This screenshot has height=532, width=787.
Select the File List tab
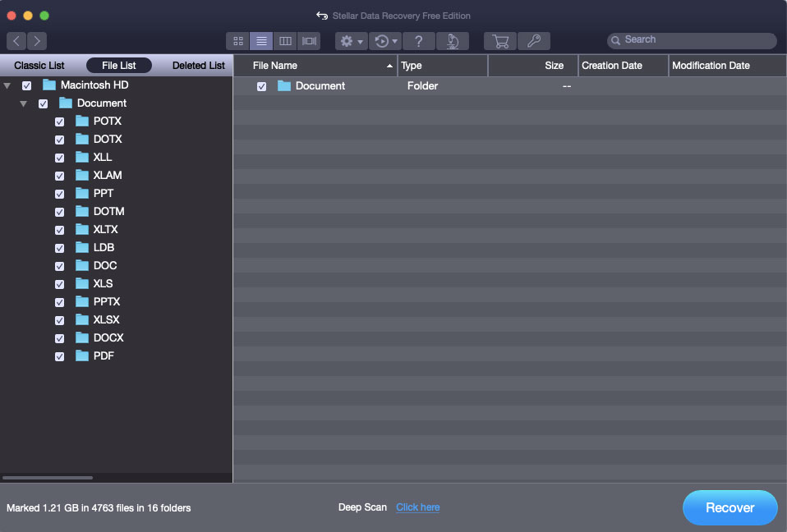tap(119, 66)
